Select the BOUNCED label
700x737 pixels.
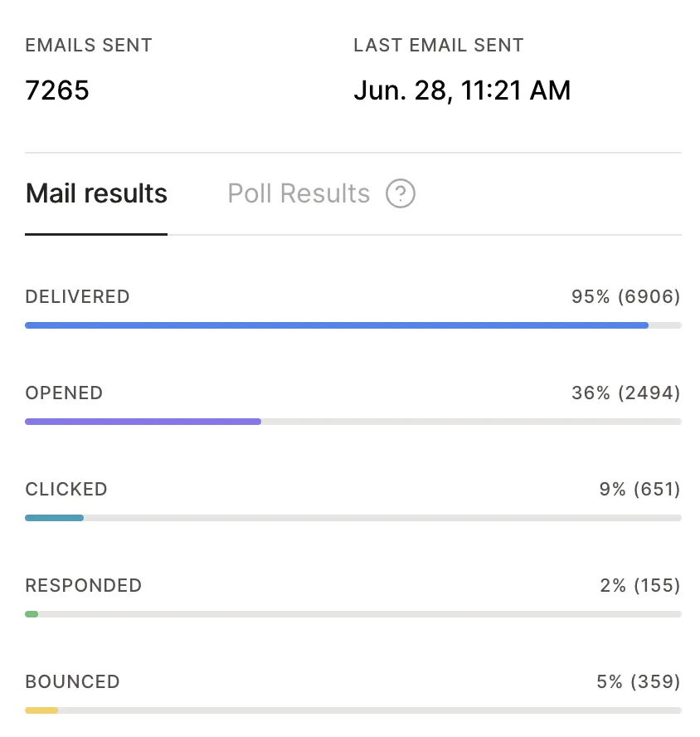[73, 682]
